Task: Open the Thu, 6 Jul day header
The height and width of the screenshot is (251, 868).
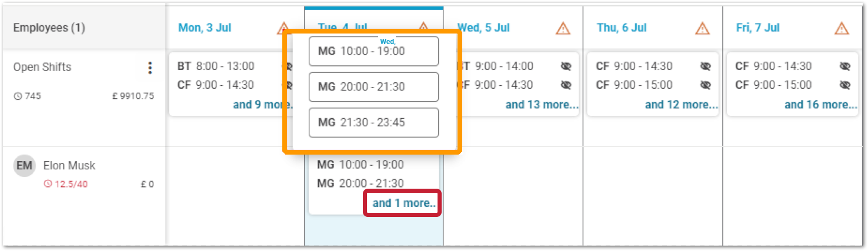Action: (622, 28)
